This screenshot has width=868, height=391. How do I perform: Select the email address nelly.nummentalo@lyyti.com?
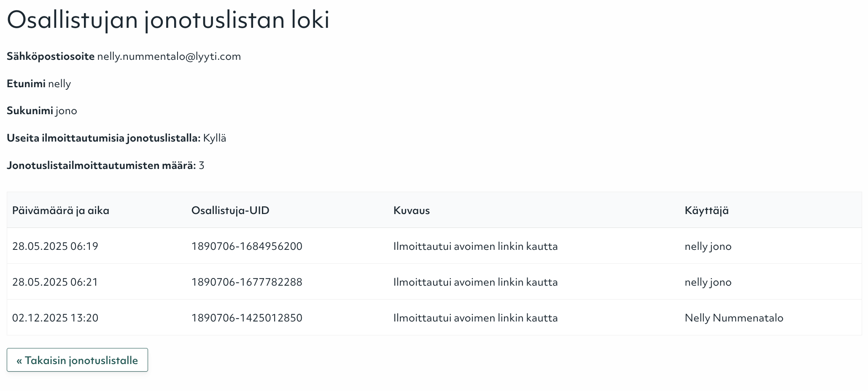pyautogui.click(x=169, y=56)
